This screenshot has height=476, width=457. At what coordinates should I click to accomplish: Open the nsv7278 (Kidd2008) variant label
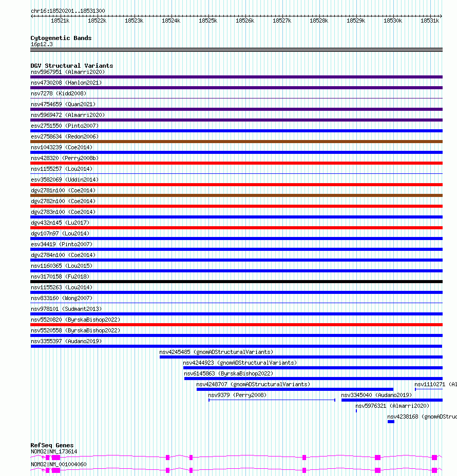coord(59,93)
